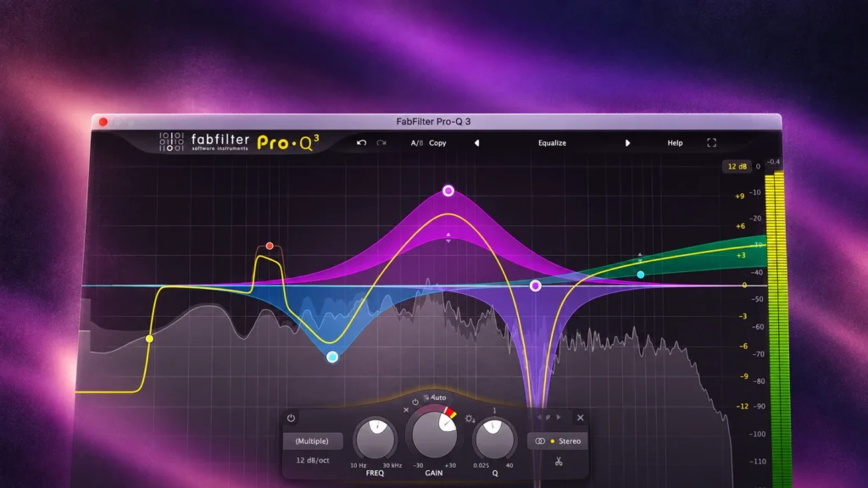Click the gain-Q interaction gear icon
This screenshot has width=868, height=488.
pyautogui.click(x=470, y=419)
